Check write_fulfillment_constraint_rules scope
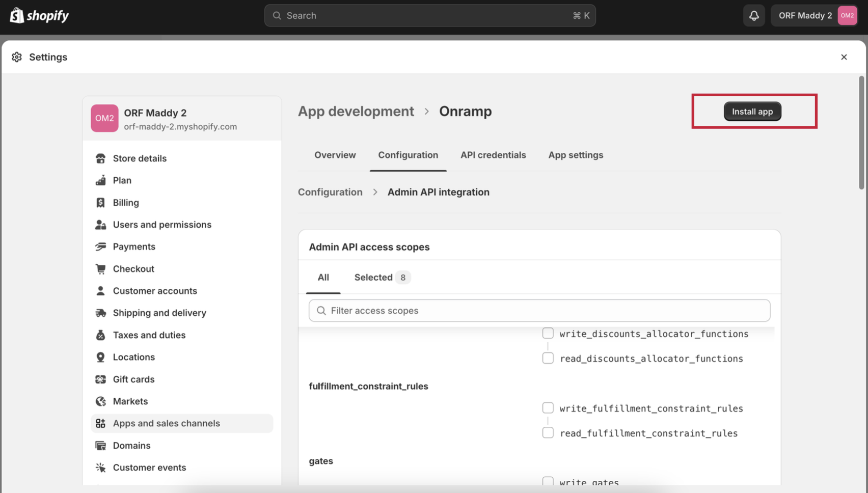868x493 pixels. 548,408
